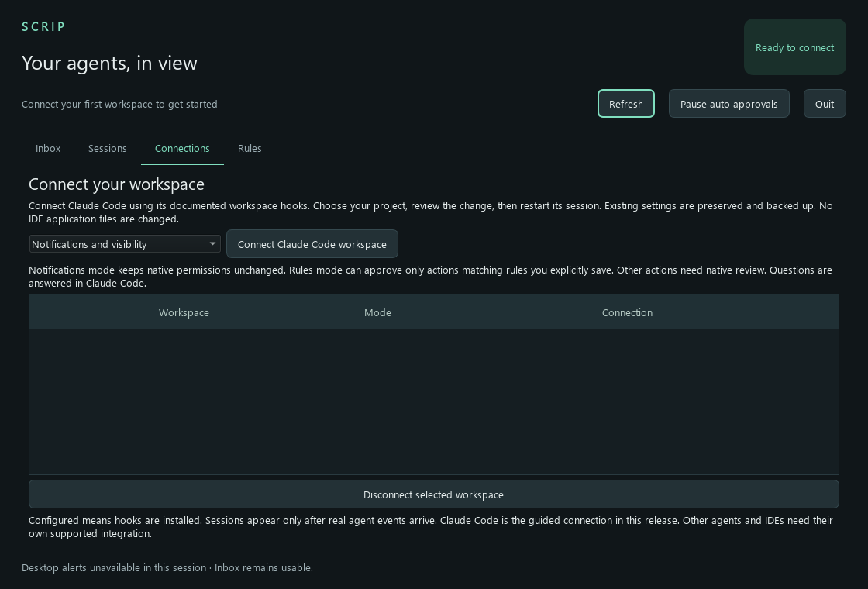The image size is (868, 589).
Task: Quit the Scrip application
Action: pyautogui.click(x=825, y=104)
